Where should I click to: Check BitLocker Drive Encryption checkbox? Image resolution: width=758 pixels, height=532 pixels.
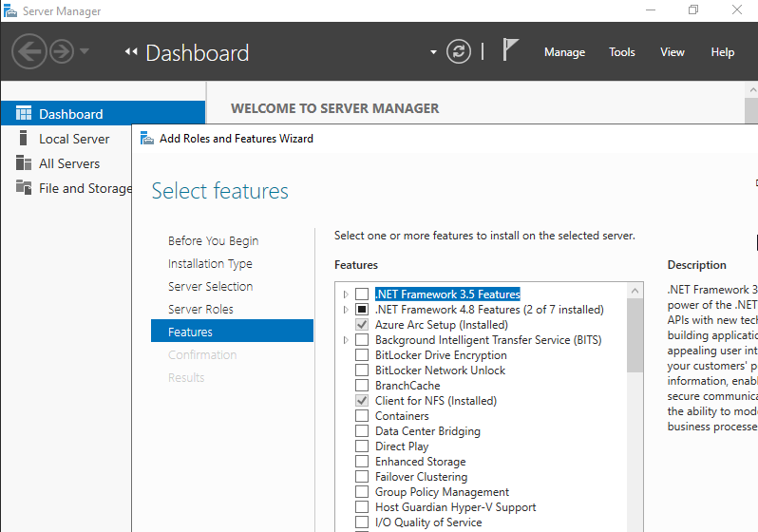(x=362, y=355)
